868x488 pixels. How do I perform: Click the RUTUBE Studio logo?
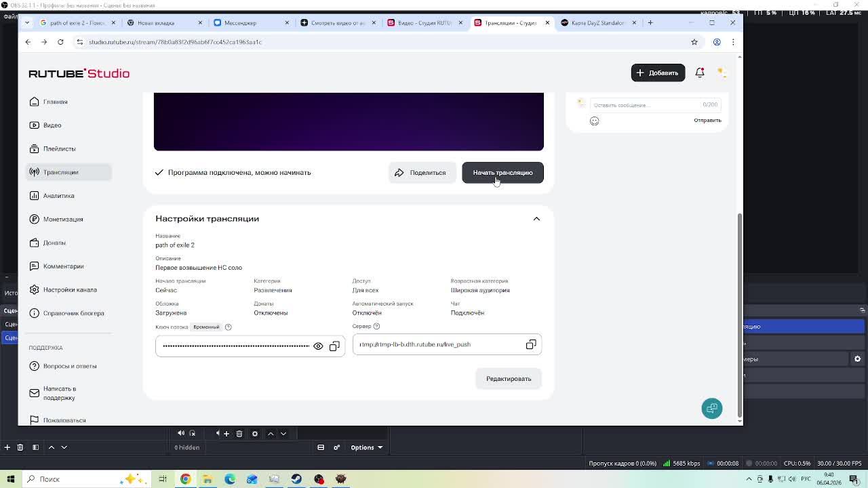tap(79, 73)
